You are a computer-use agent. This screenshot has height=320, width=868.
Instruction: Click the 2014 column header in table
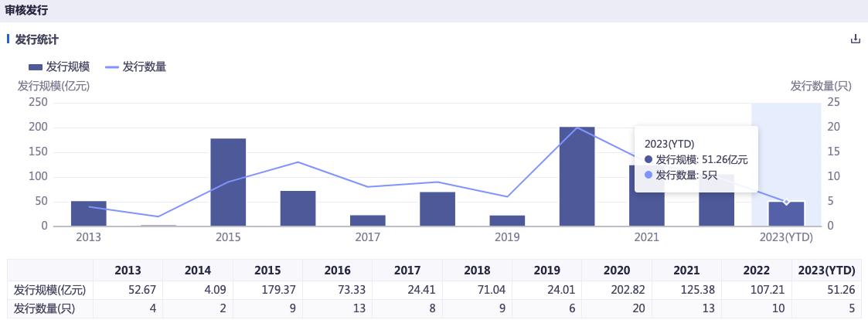(x=198, y=271)
